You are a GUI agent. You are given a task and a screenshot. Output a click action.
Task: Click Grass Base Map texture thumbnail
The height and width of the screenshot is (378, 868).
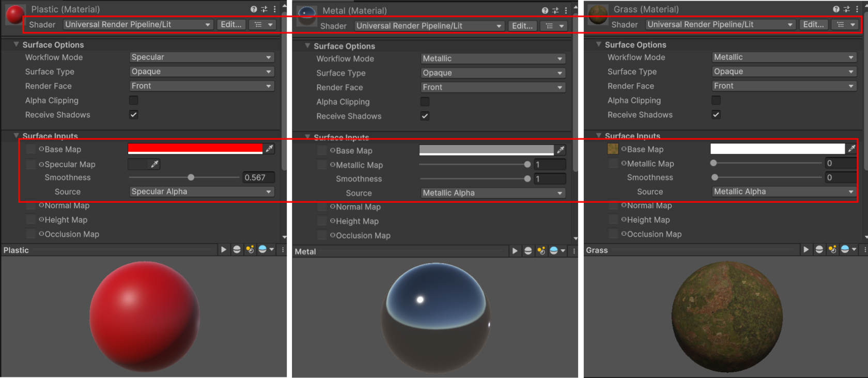(x=613, y=149)
